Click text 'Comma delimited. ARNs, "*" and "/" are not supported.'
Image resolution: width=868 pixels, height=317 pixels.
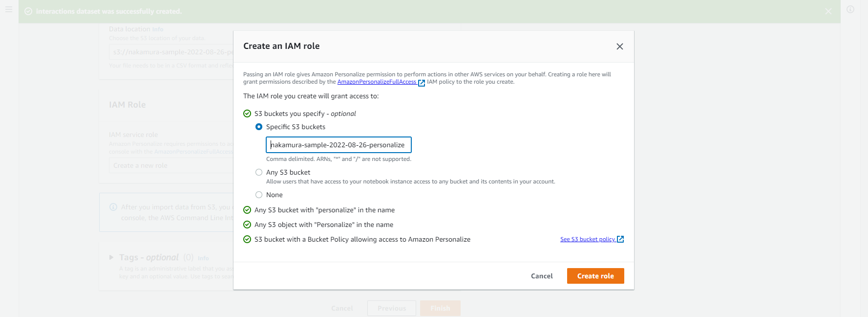click(339, 159)
